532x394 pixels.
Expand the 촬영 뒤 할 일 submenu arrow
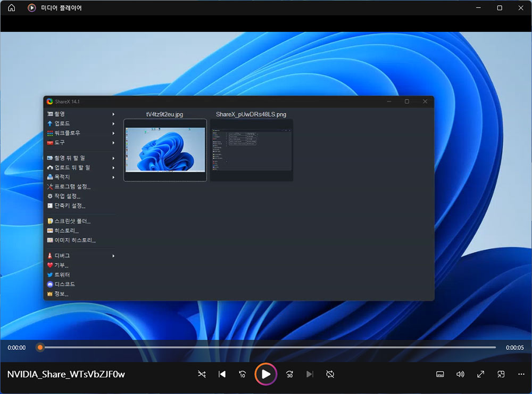click(113, 158)
